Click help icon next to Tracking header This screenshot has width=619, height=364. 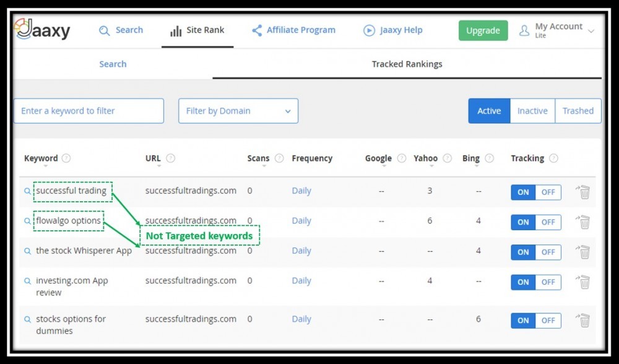554,158
